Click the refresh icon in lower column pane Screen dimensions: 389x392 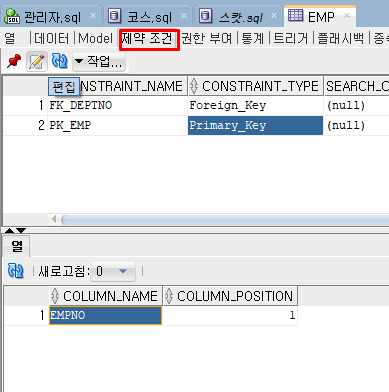point(16,271)
